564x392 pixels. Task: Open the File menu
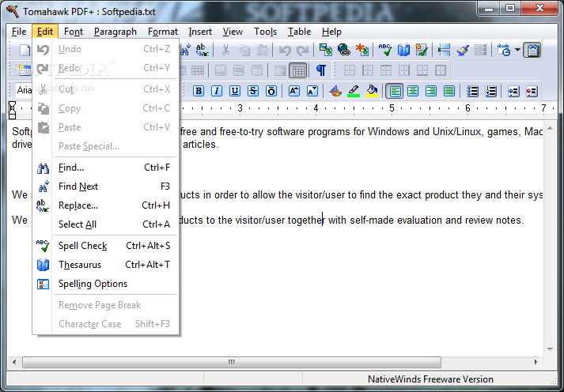[x=19, y=32]
